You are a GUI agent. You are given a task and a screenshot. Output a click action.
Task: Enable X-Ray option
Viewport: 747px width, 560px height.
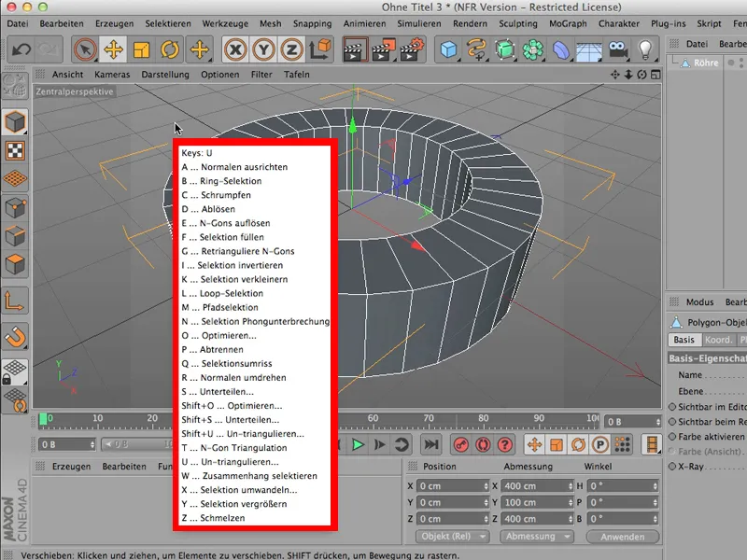pyautogui.click(x=672, y=466)
